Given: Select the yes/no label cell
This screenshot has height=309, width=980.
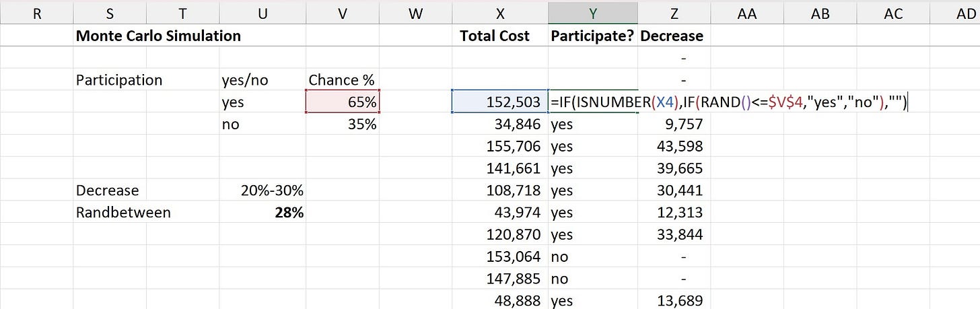Looking at the screenshot, I should pos(262,80).
